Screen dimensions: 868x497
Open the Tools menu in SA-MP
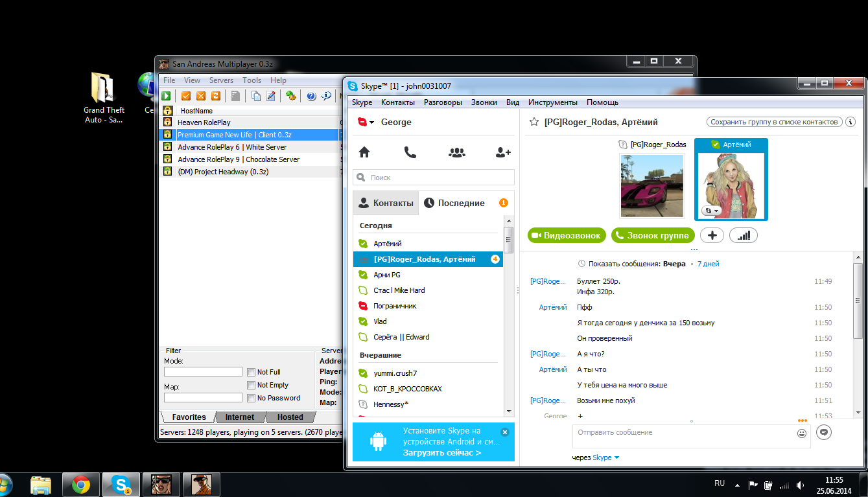(252, 80)
